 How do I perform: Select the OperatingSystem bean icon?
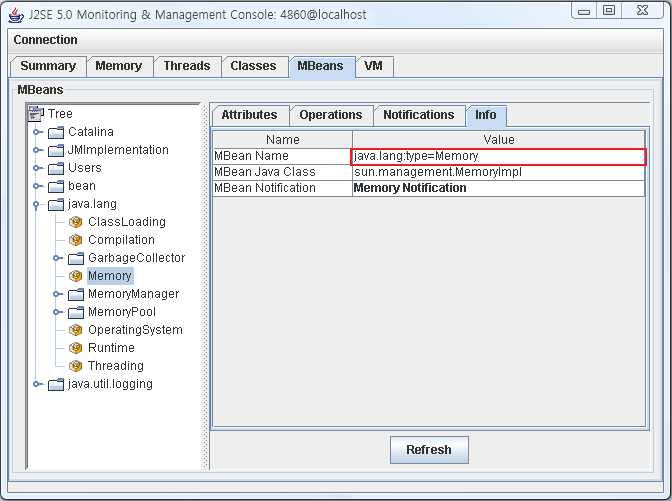(75, 330)
